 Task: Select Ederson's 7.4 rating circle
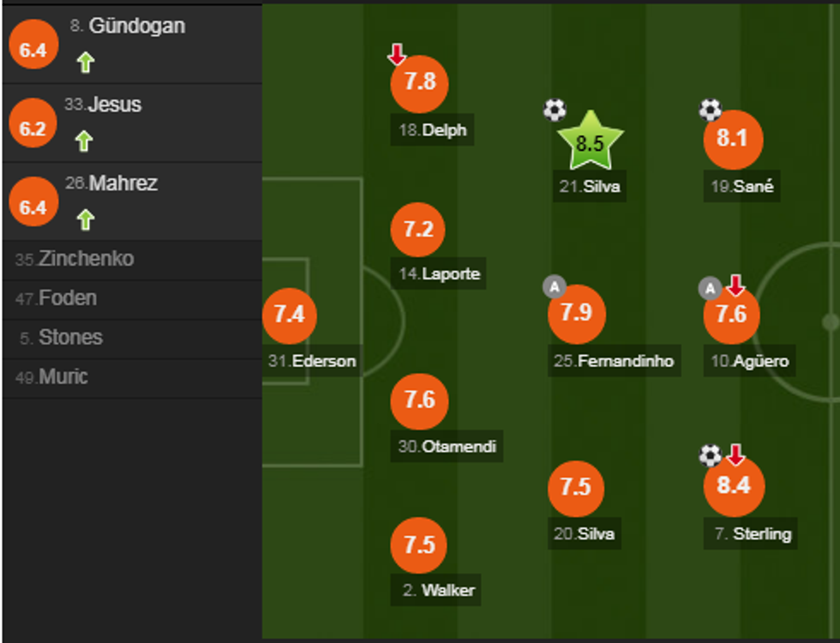(x=290, y=315)
